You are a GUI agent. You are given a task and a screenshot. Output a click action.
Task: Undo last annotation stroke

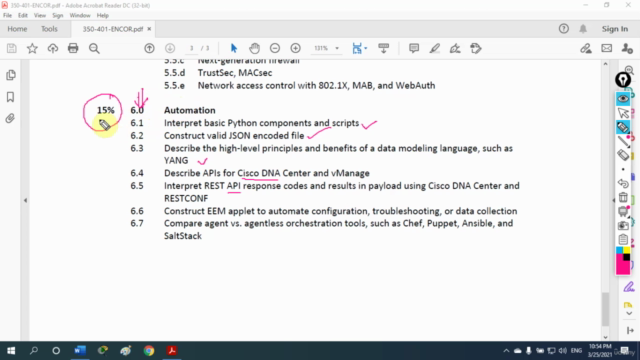pos(623,183)
